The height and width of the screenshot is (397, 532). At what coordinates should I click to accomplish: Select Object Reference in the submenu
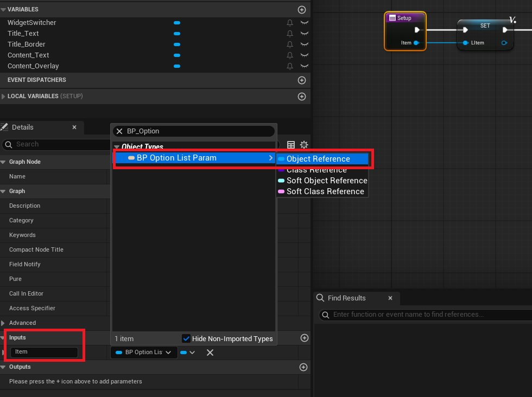[x=318, y=159]
